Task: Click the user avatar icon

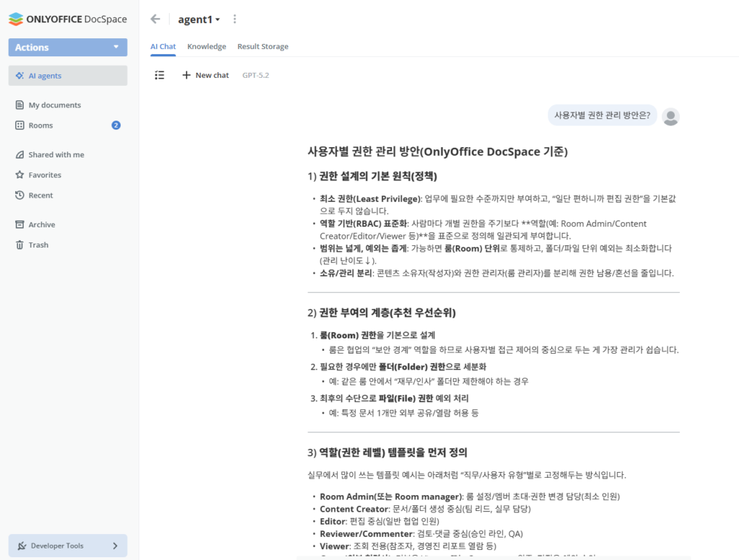Action: [670, 116]
